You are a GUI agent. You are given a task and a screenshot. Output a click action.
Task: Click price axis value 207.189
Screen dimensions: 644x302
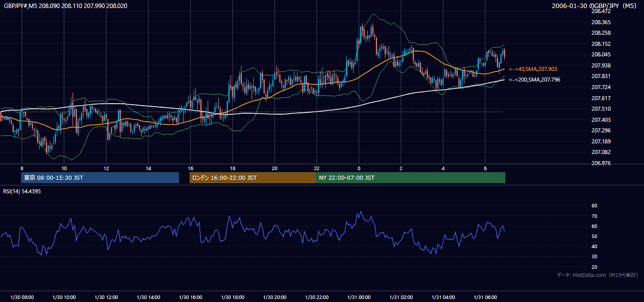601,141
